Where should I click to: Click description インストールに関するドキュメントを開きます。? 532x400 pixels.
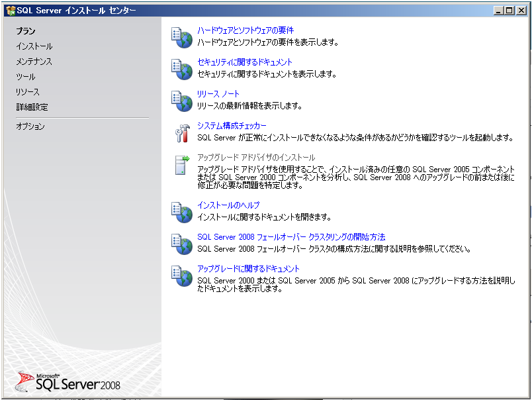264,217
